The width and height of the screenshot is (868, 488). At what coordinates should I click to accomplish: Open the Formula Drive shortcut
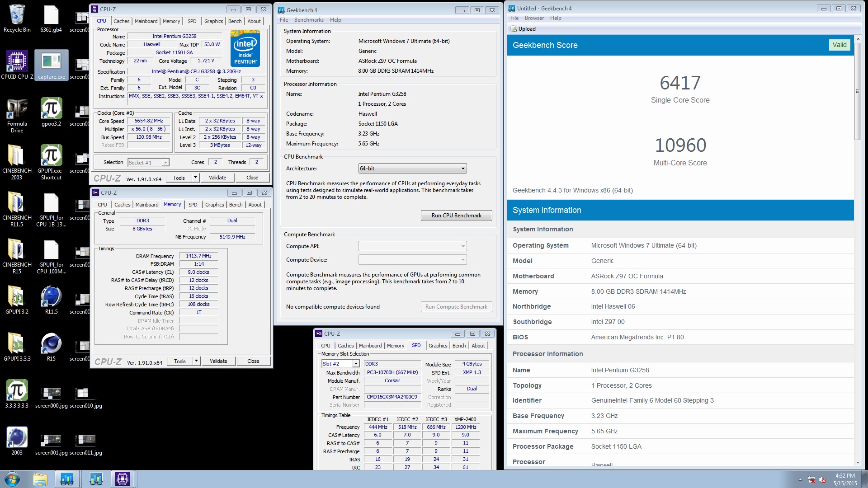pyautogui.click(x=17, y=116)
